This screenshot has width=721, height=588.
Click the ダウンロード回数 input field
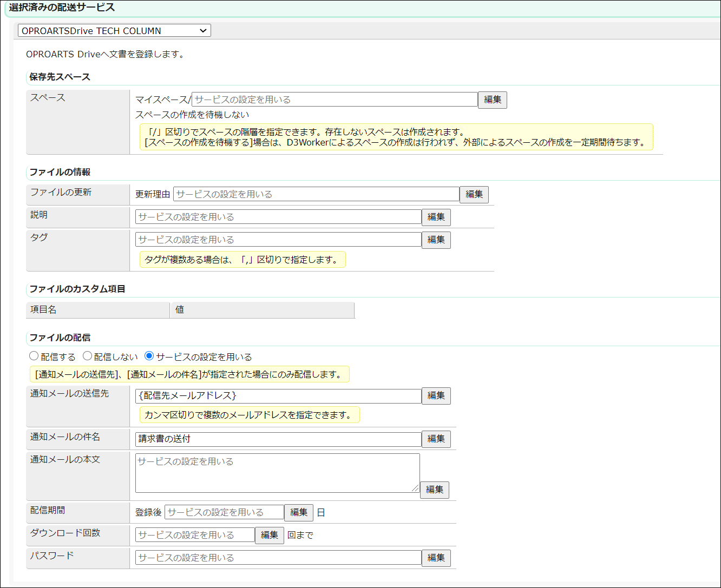(195, 535)
